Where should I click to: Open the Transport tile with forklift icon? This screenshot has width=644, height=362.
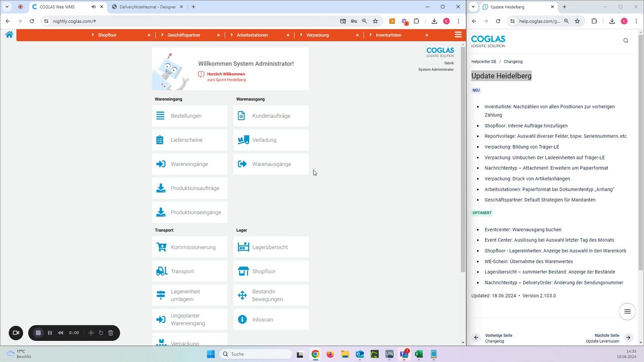[x=190, y=271]
